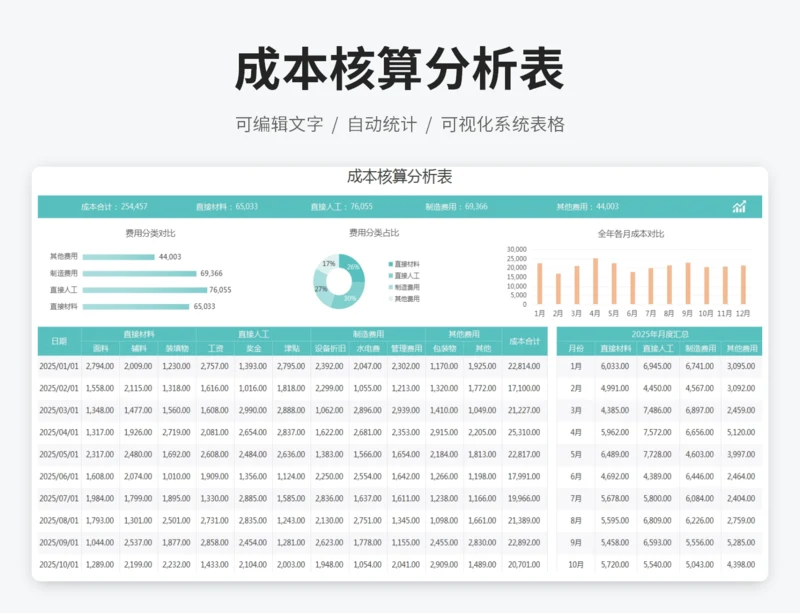Click the 4月 column in monthly cost chart
The image size is (800, 613).
[595, 281]
